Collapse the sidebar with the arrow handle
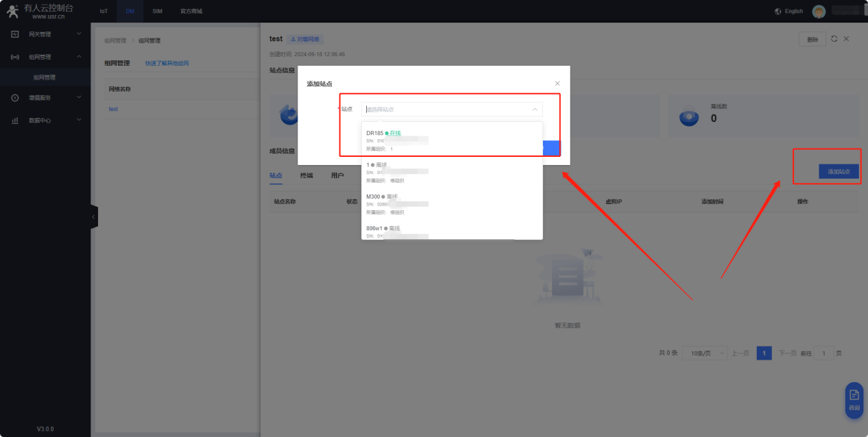 93,217
